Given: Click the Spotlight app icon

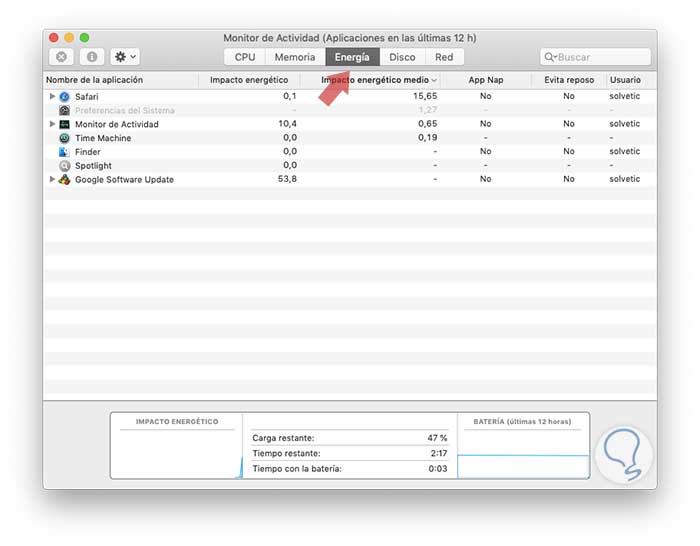Looking at the screenshot, I should coord(64,166).
